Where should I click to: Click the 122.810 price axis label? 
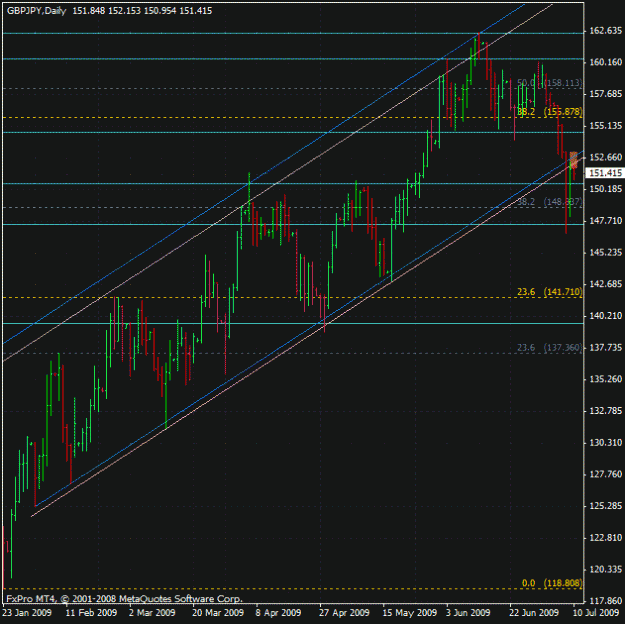pyautogui.click(x=605, y=537)
